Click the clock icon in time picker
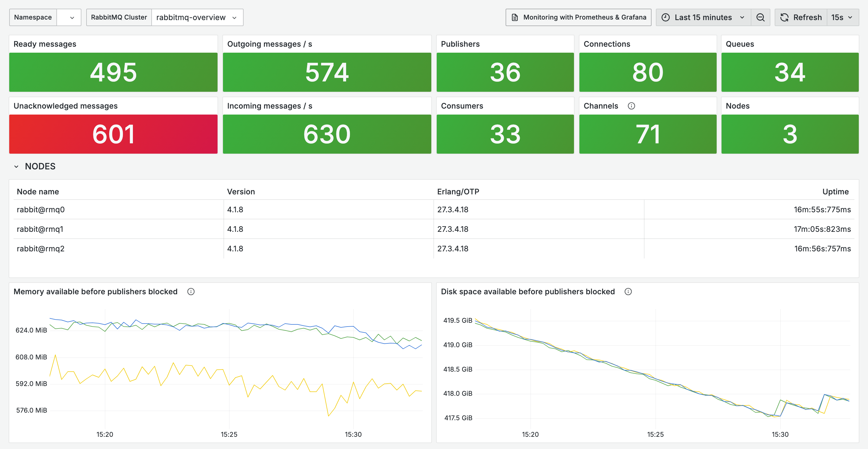 click(665, 17)
